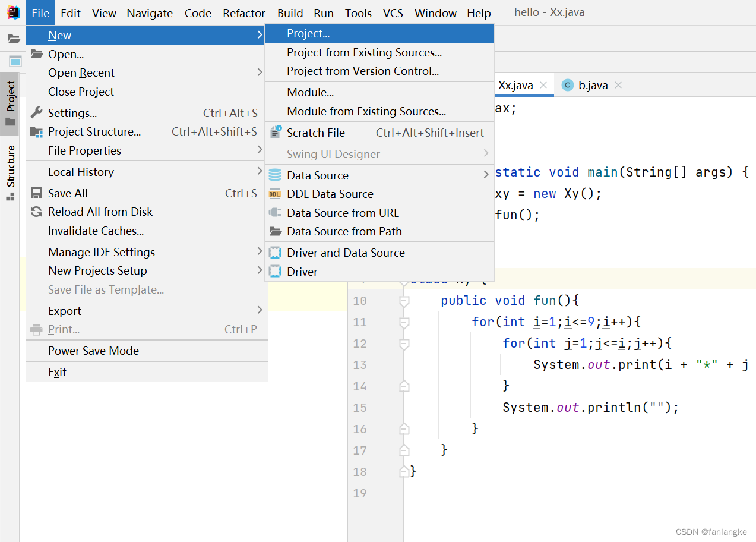Click the Driver and Data Source icon
The height and width of the screenshot is (542, 756).
tap(275, 253)
